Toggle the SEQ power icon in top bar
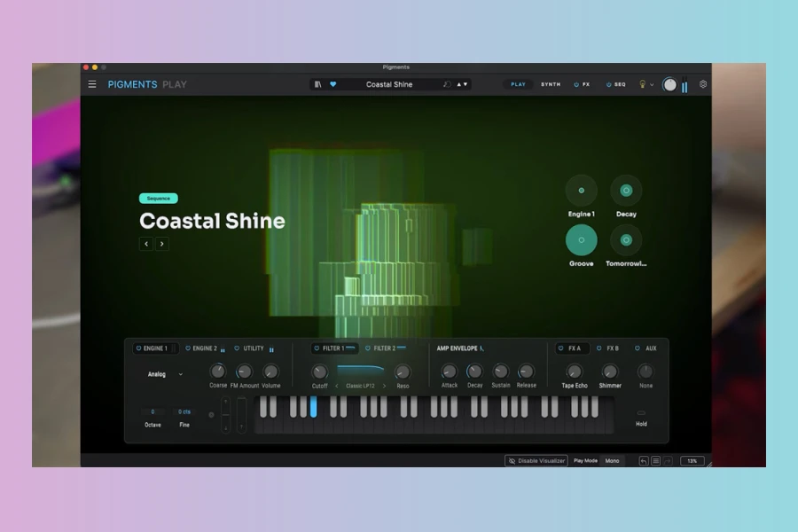The height and width of the screenshot is (532, 798). click(x=608, y=84)
